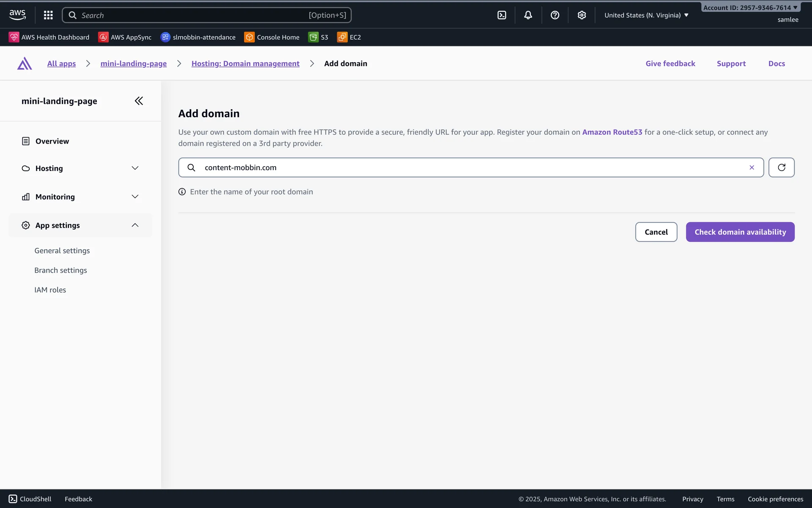Click Check domain availability button
This screenshot has width=812, height=508.
pos(740,232)
